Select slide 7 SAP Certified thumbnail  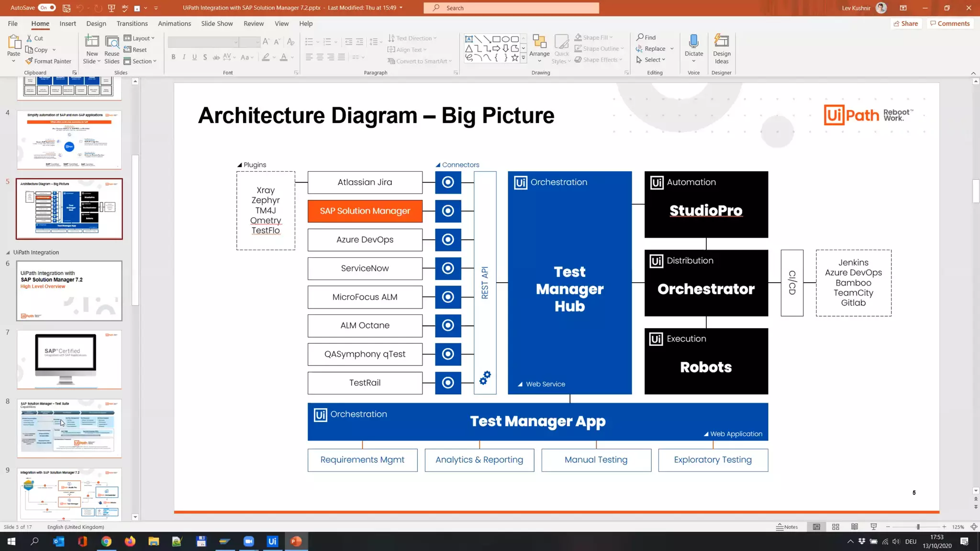pos(69,360)
